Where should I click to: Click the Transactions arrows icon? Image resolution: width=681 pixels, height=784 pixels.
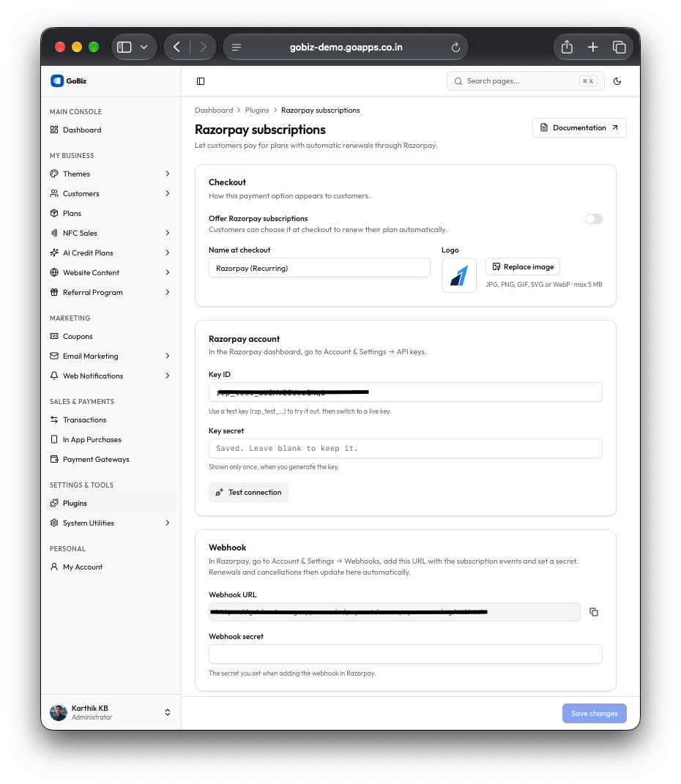[x=54, y=420]
